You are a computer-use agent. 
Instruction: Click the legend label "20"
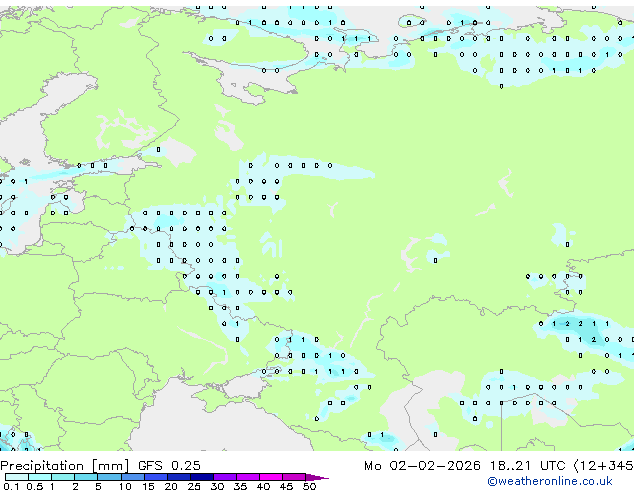(x=171, y=486)
